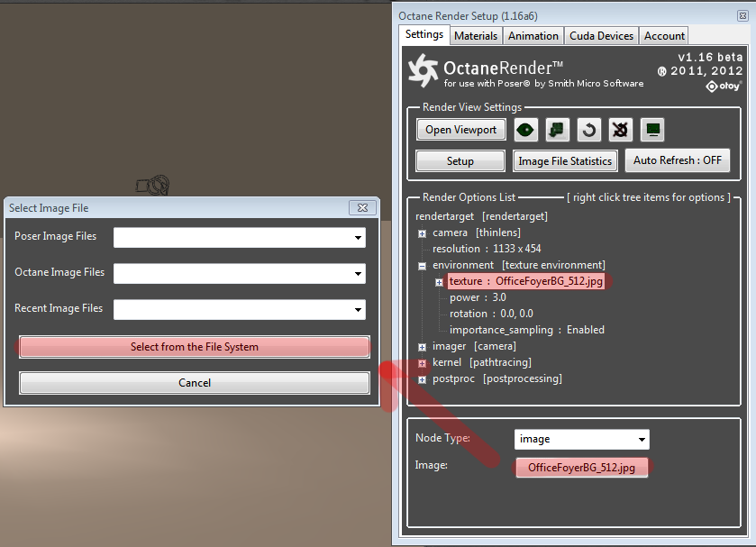Stay on the Settings tab

pyautogui.click(x=424, y=34)
